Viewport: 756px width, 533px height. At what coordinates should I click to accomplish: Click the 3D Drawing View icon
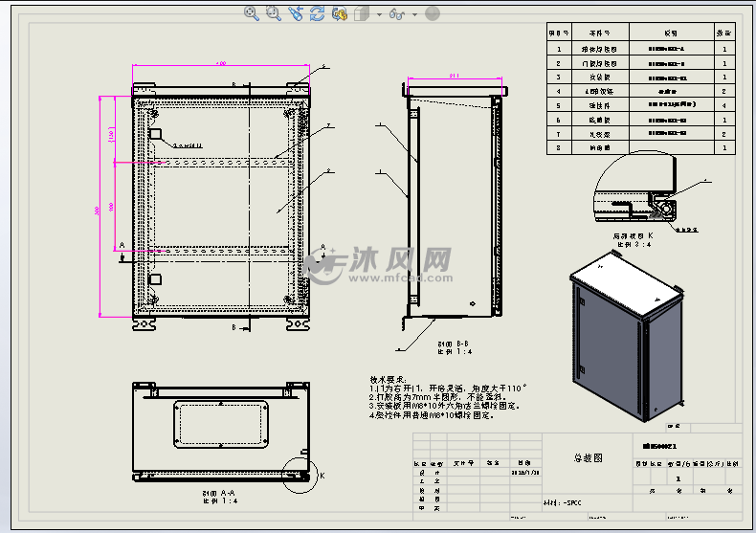[340, 13]
